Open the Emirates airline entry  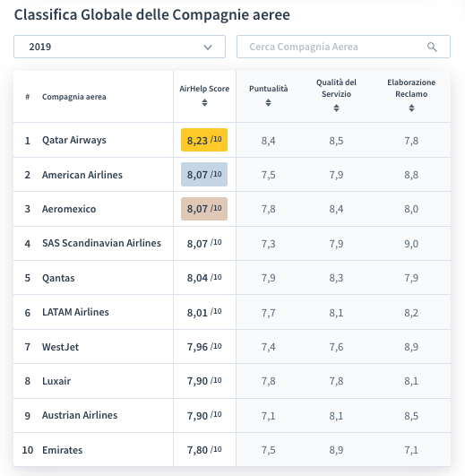62,450
